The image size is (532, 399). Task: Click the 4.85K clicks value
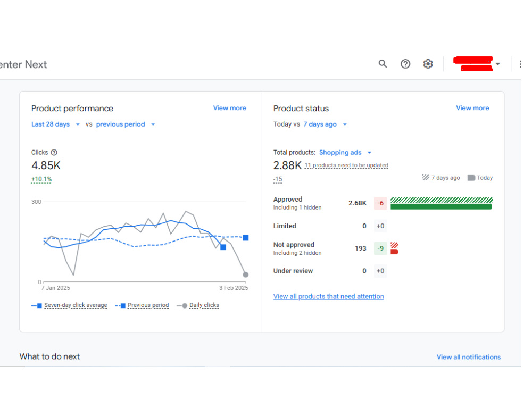click(x=46, y=165)
